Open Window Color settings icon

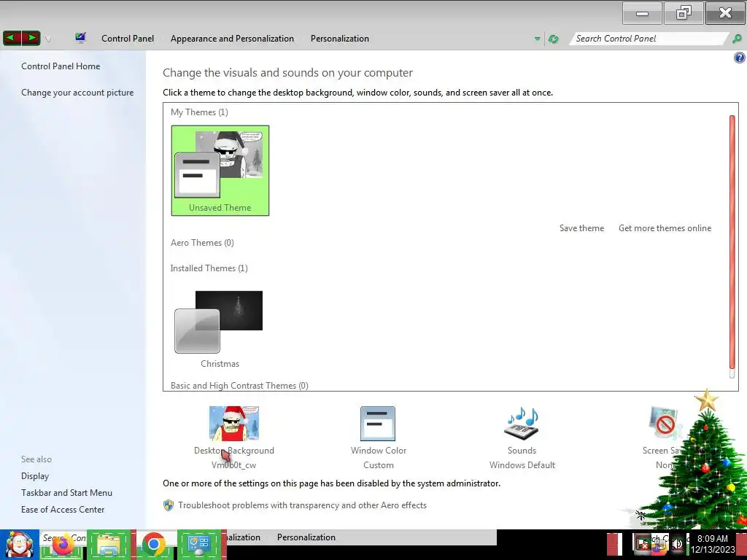point(378,424)
